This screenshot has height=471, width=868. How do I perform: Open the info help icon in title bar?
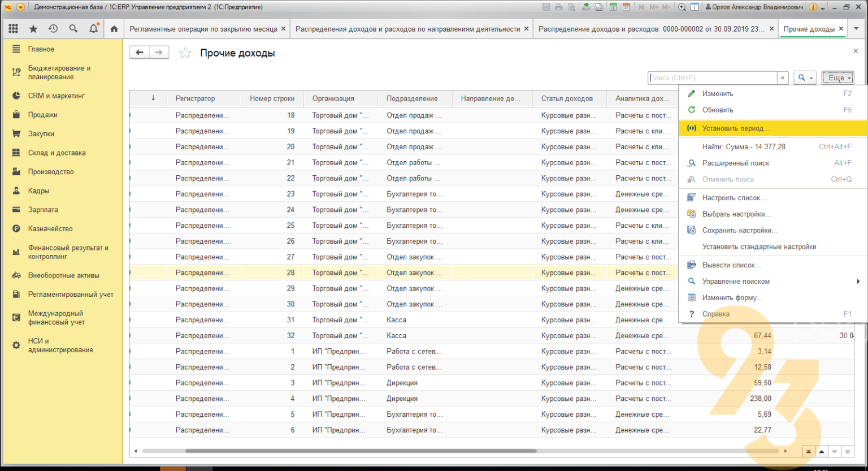click(813, 7)
